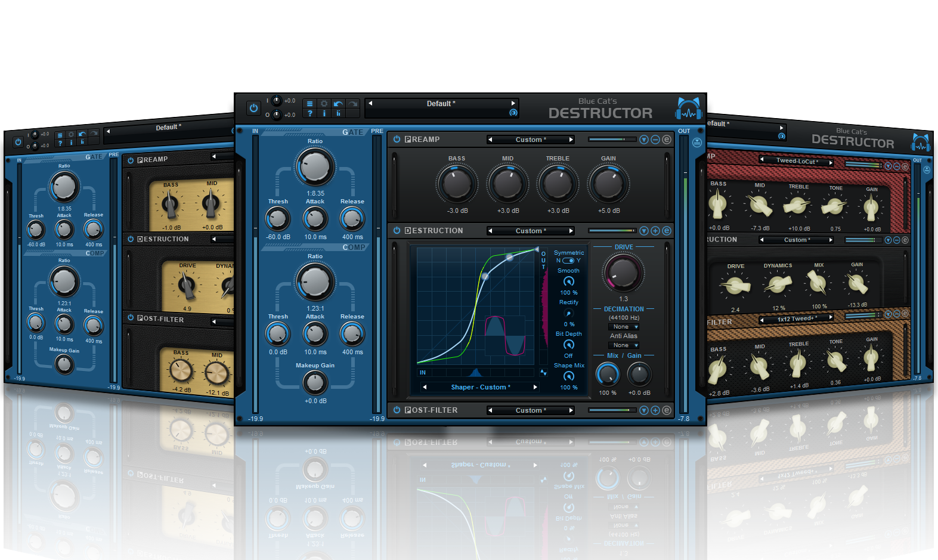
Task: Click the Mix knob showing 100 %
Action: 608,375
